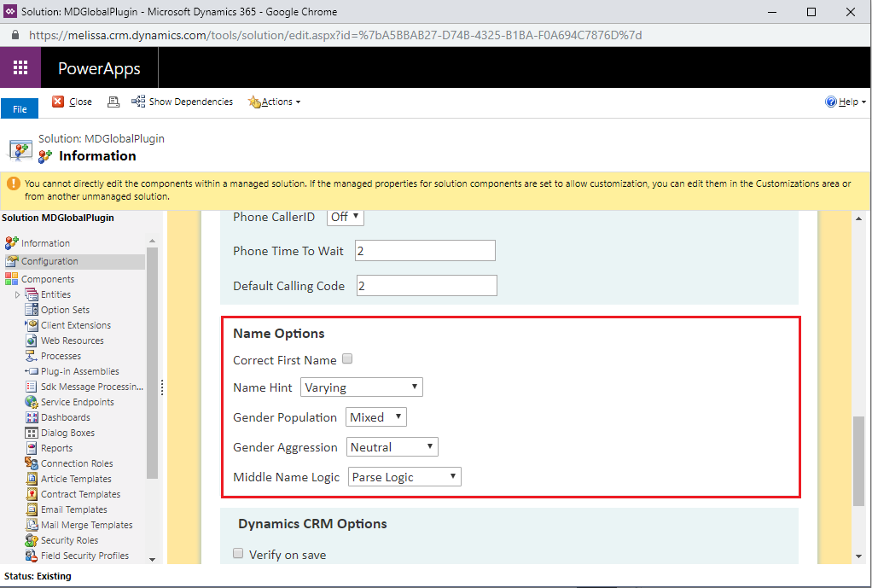Click the Show Dependencies icon

[138, 102]
